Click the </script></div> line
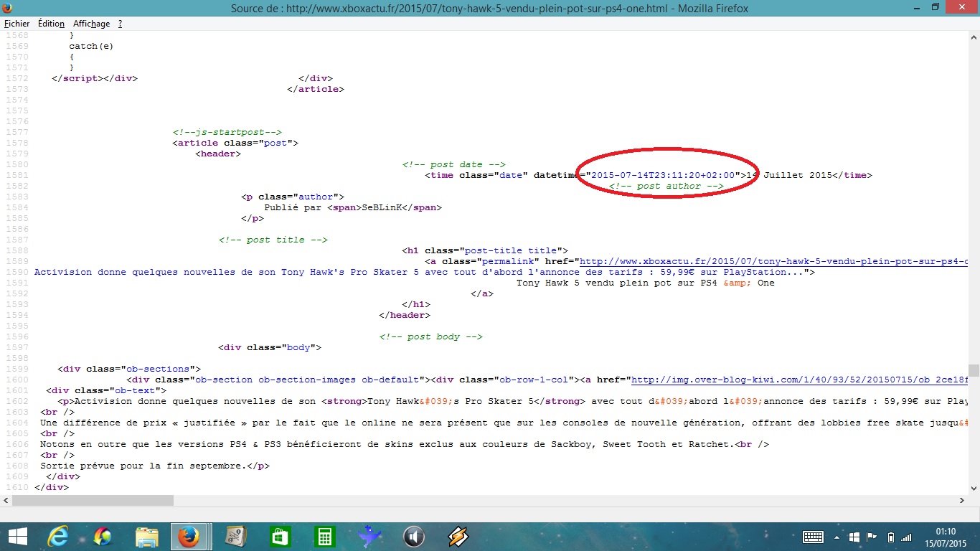The width and height of the screenshot is (980, 551). coord(95,78)
